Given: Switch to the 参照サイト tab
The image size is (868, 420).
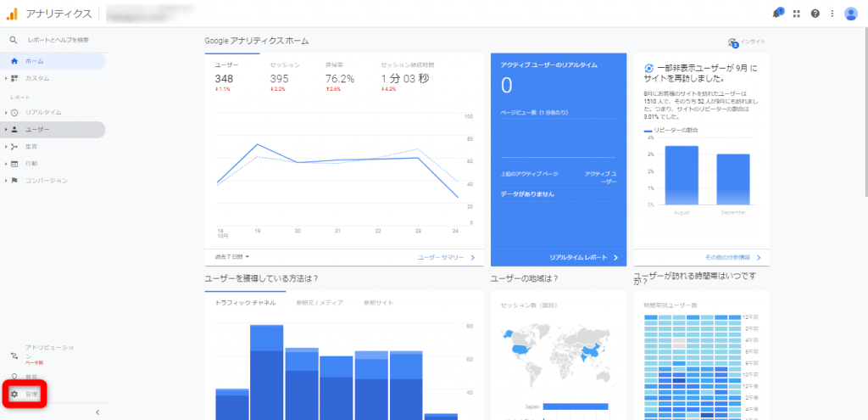Looking at the screenshot, I should click(x=379, y=303).
